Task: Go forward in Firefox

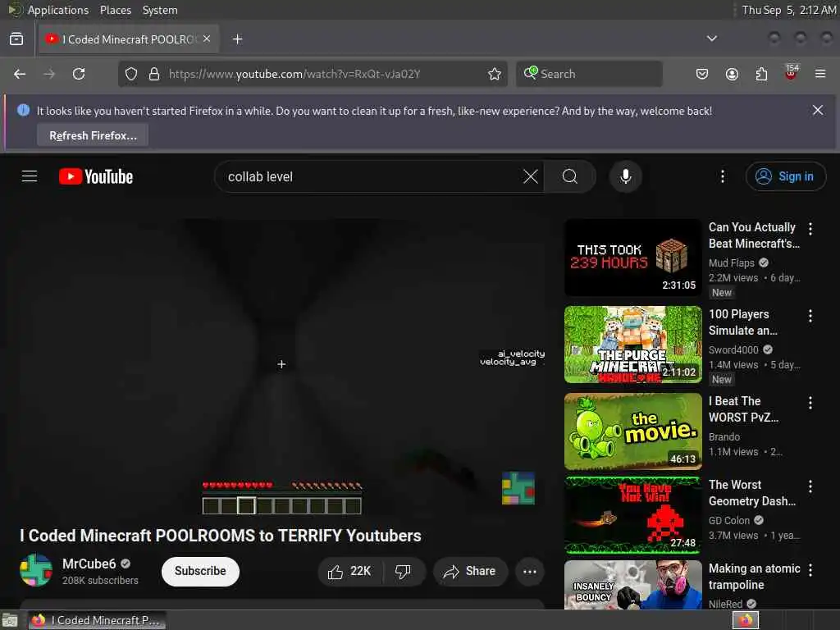Action: pyautogui.click(x=49, y=74)
